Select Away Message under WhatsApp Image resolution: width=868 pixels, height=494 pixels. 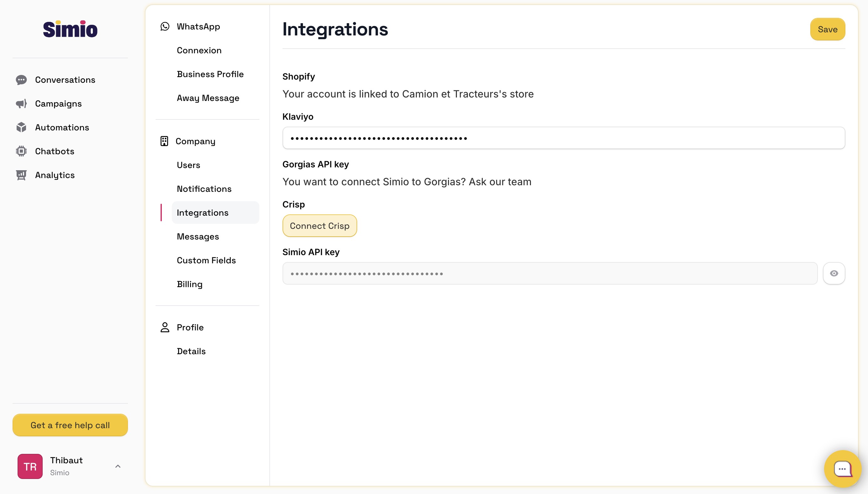(x=208, y=98)
